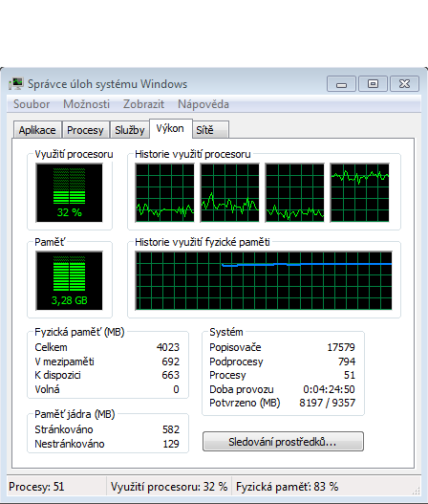Switch to the Procesy tab
The width and height of the screenshot is (428, 504).
[x=85, y=130]
